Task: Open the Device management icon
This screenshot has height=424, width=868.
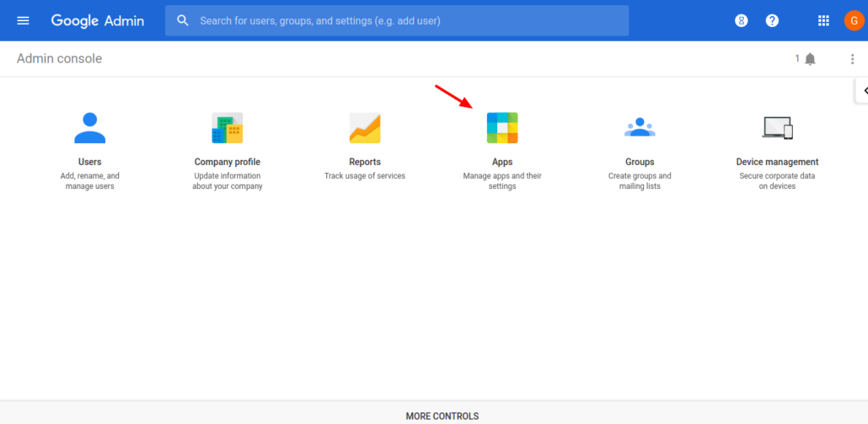Action: pos(777,128)
